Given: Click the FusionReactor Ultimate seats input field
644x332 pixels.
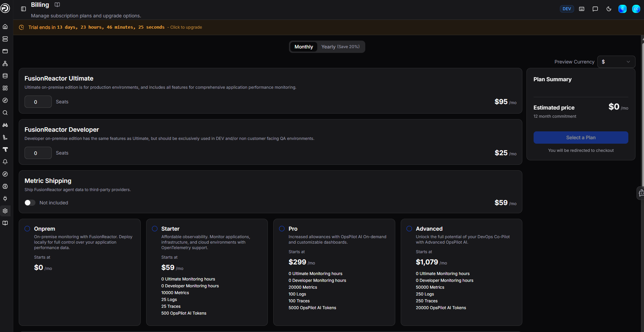Looking at the screenshot, I should pos(38,102).
